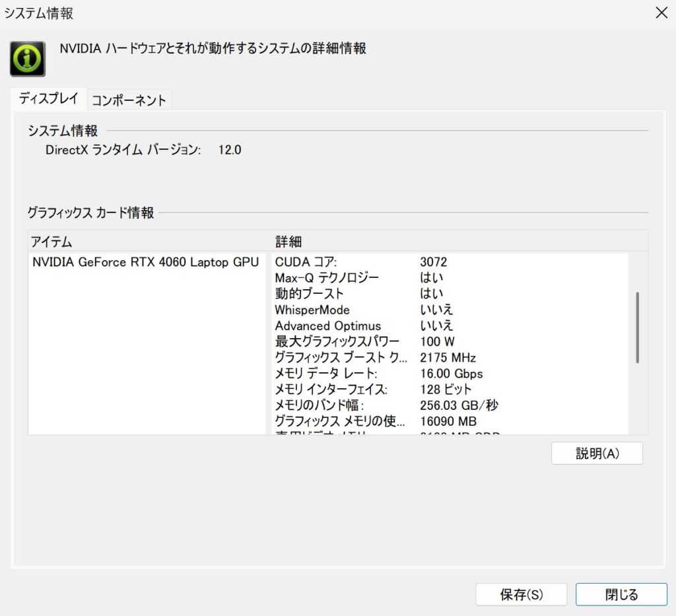The image size is (676, 616).
Task: Click the 最大グラフィックスパワー row label
Action: point(337,341)
